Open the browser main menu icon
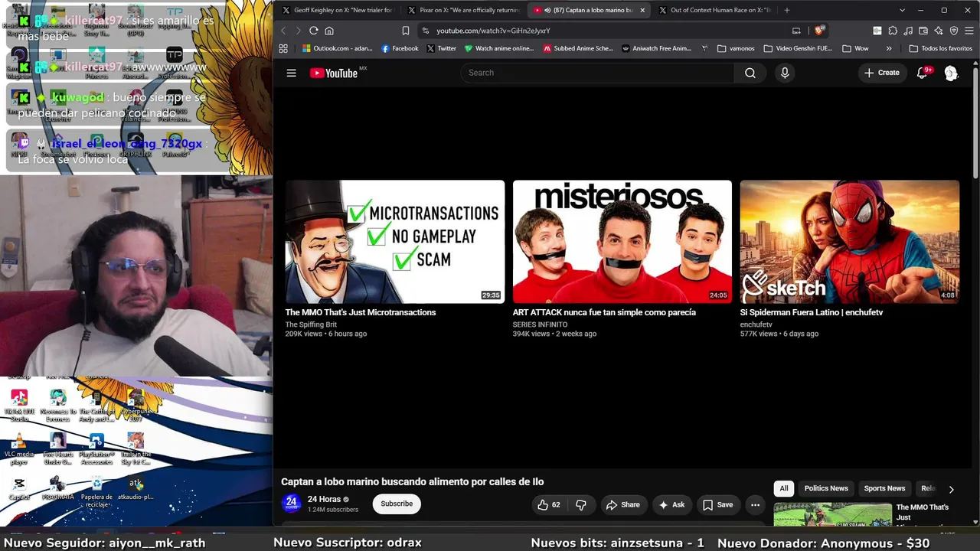The height and width of the screenshot is (551, 980). click(969, 31)
